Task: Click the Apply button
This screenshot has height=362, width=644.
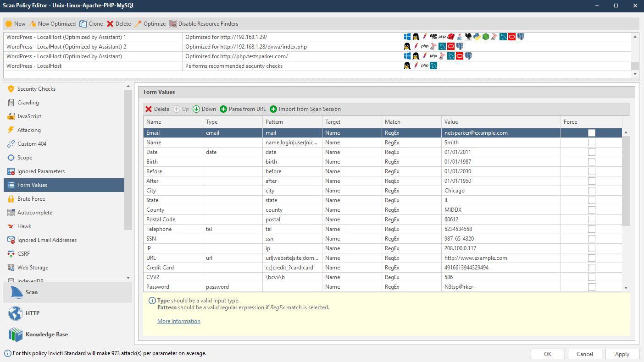Action: point(622,354)
